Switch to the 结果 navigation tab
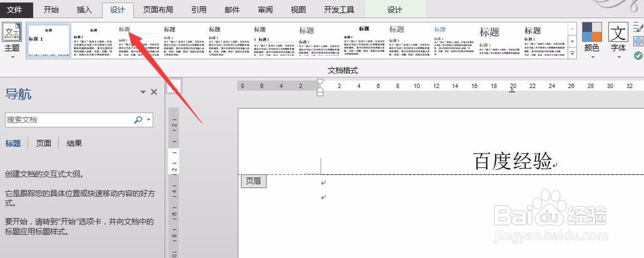The height and width of the screenshot is (258, 644). click(74, 143)
